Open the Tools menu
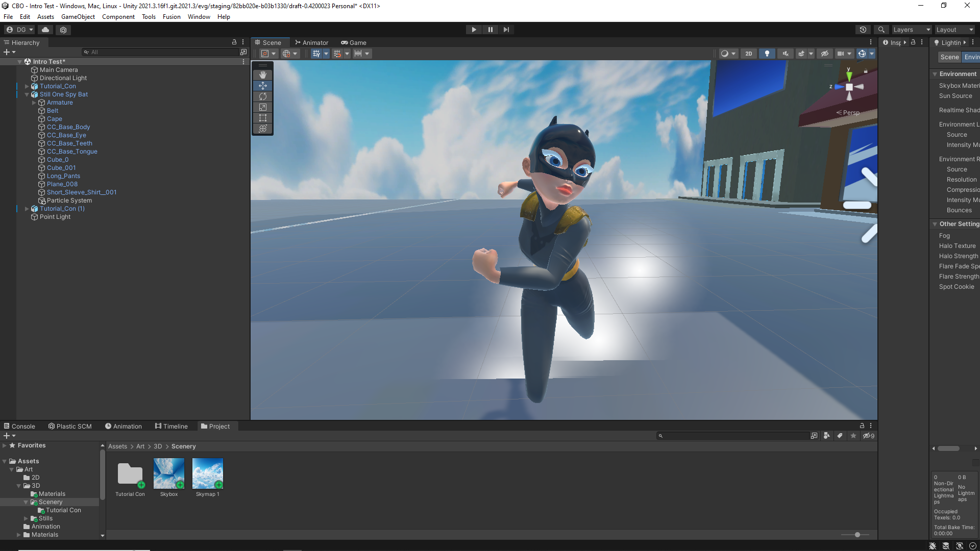 (x=149, y=17)
